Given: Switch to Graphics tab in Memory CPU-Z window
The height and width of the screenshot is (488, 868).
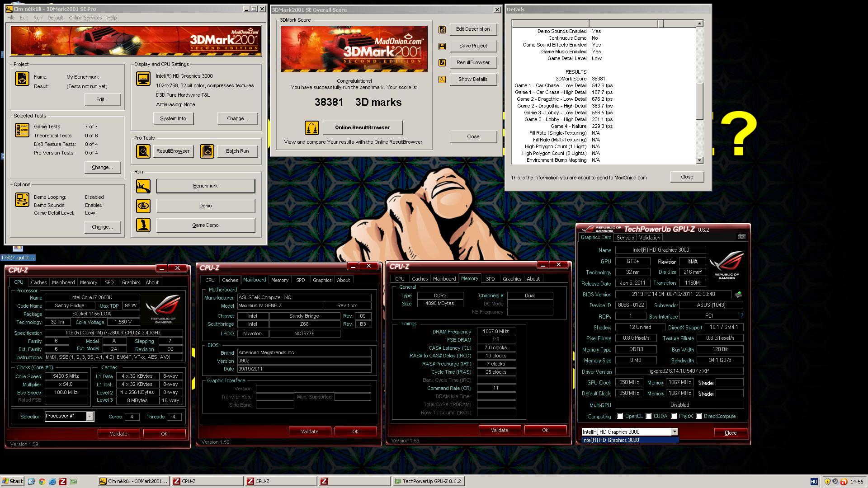Looking at the screenshot, I should tap(512, 279).
